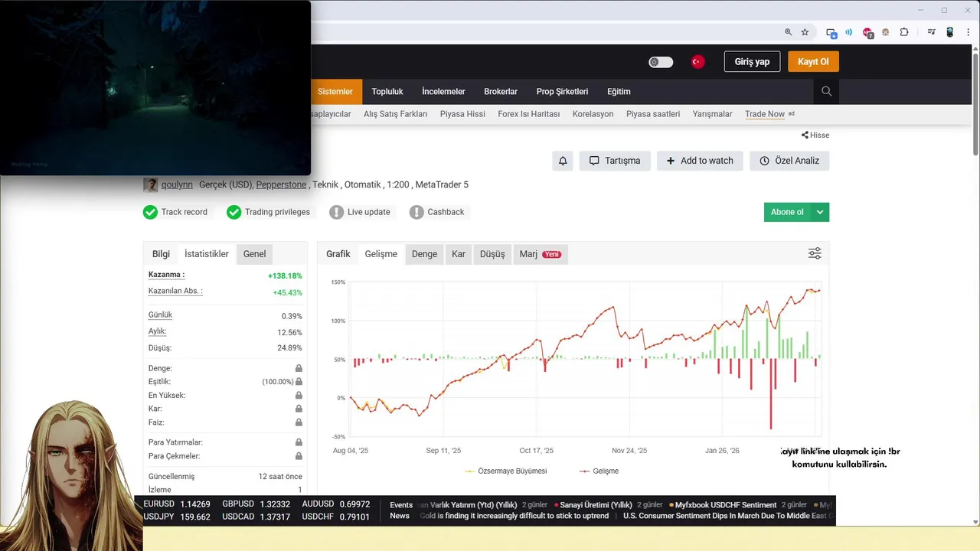Select the Marj Yeni chart tab
Image resolution: width=980 pixels, height=551 pixels.
tap(541, 254)
